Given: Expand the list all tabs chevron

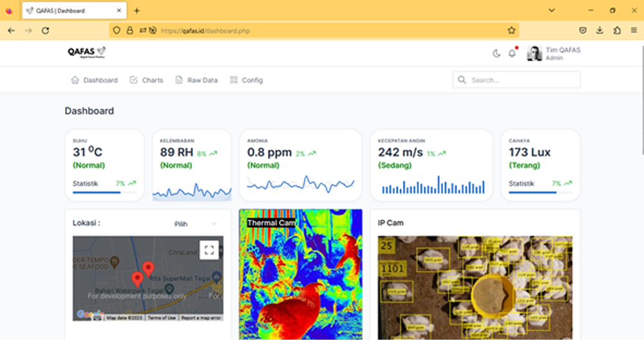Looking at the screenshot, I should point(551,10).
